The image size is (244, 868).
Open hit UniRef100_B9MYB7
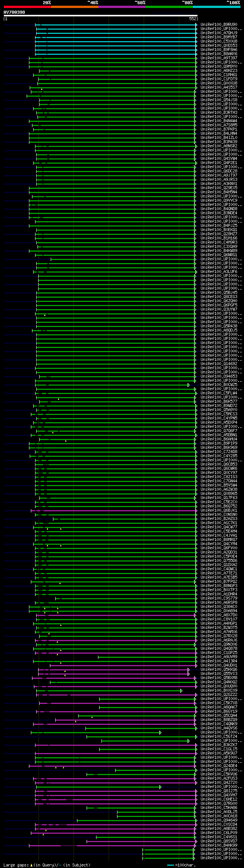[219, 37]
